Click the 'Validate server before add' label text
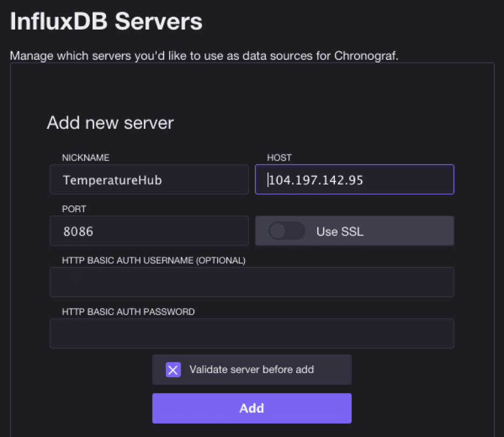Screen dimensions: 504x437 click(251, 370)
